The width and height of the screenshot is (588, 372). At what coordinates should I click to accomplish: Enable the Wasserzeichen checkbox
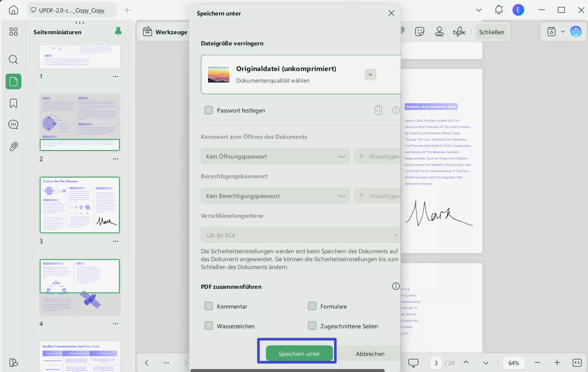(209, 326)
